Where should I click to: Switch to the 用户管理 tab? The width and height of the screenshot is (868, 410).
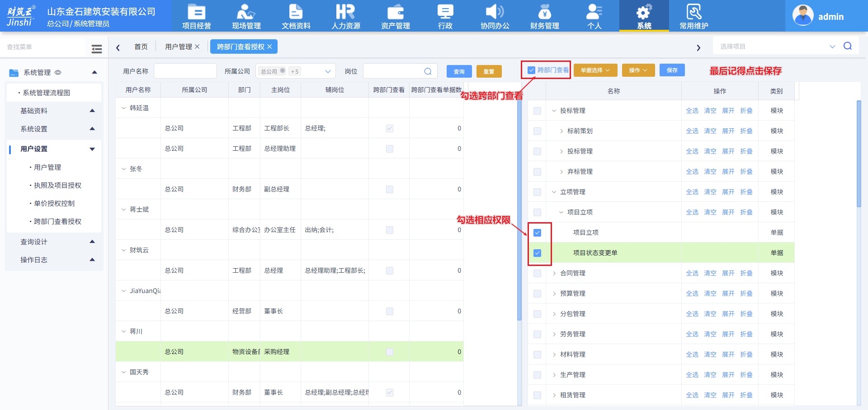point(179,47)
